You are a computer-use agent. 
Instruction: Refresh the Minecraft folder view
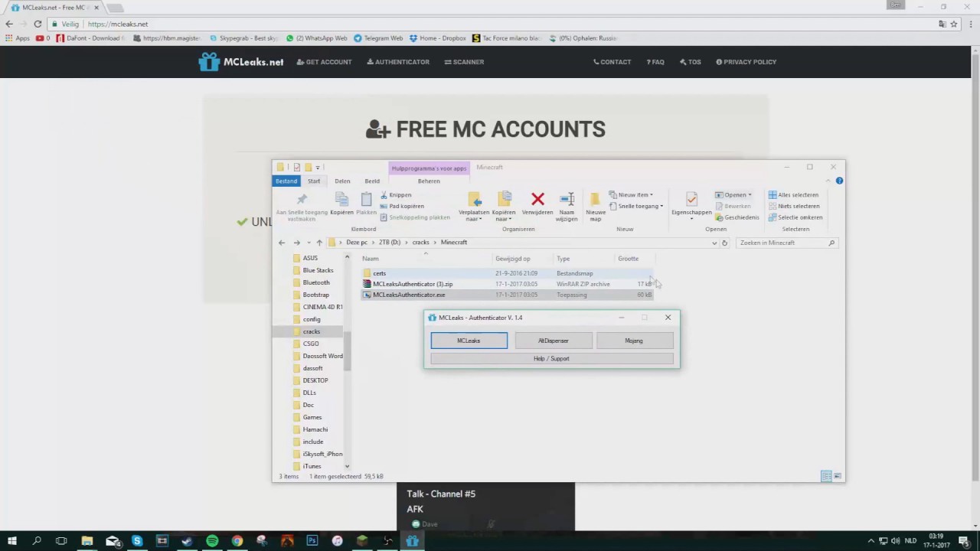point(724,243)
